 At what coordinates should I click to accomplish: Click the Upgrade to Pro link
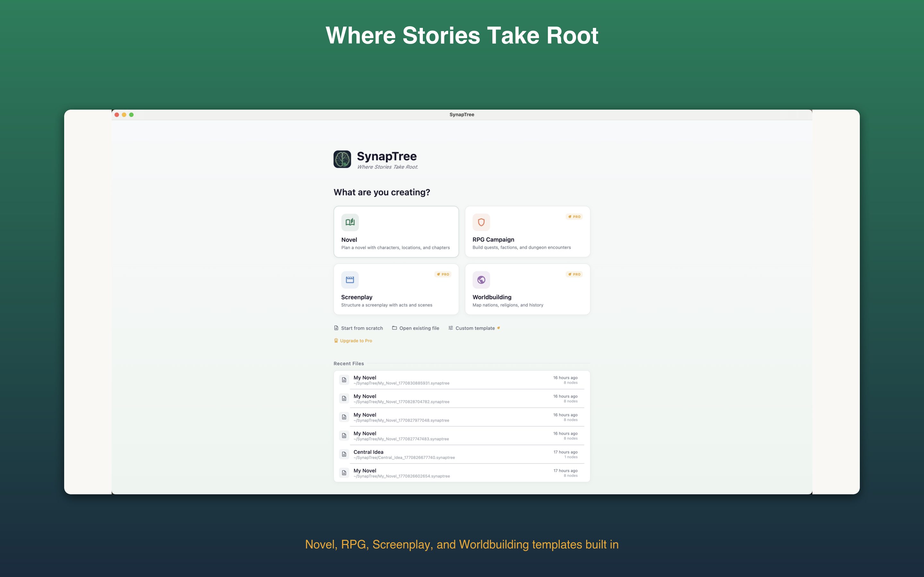(355, 340)
